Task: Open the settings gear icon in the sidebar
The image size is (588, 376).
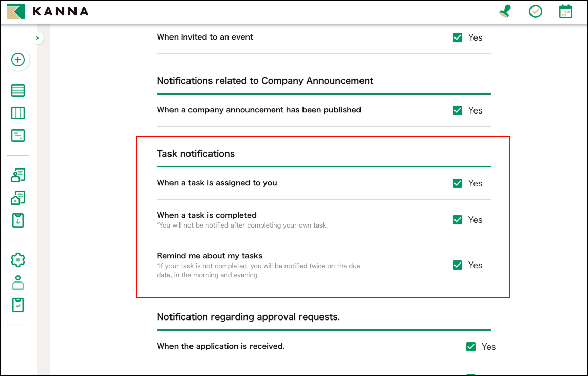Action: coord(18,260)
